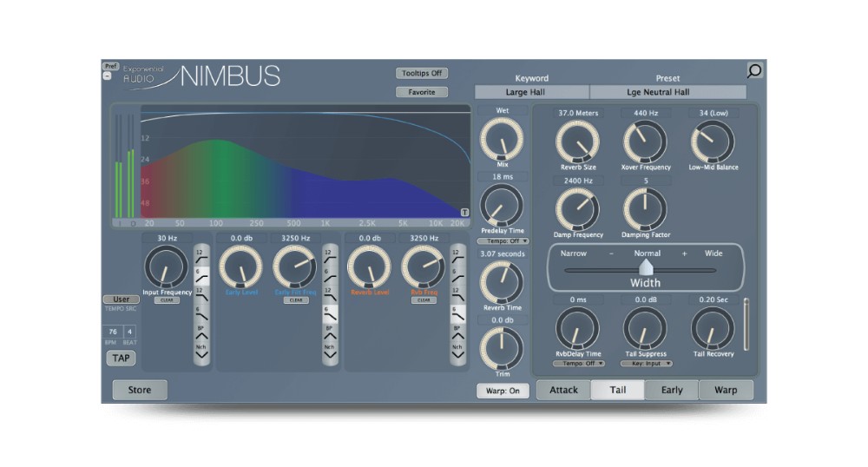Screen dimensions: 868x467
Task: Click the Store button
Action: pyautogui.click(x=140, y=390)
